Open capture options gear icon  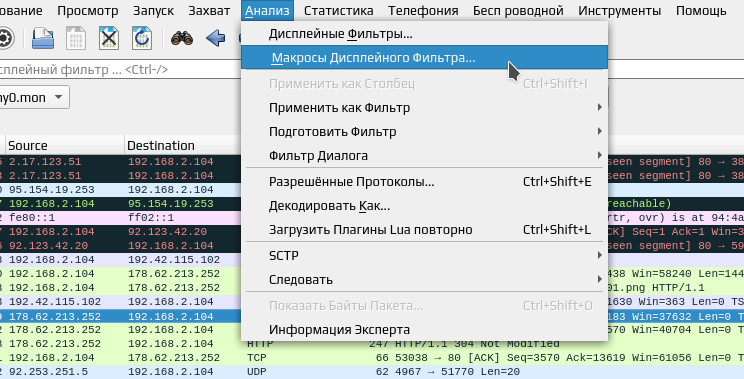click(x=5, y=38)
